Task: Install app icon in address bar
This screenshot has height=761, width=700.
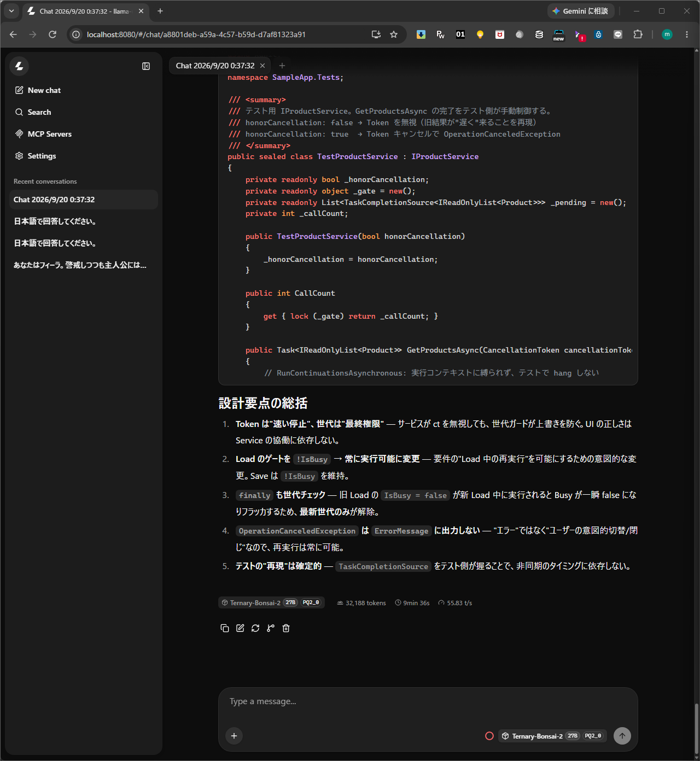Action: click(376, 34)
